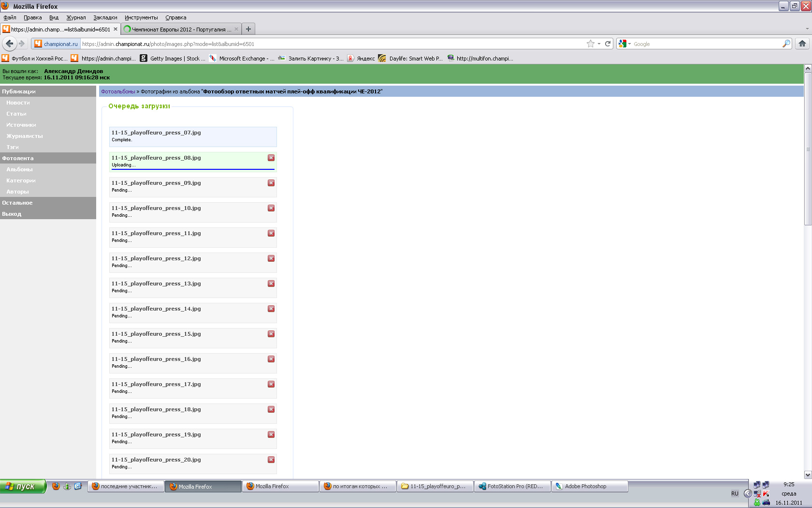Open the Залить Картинку bookmark
The width and height of the screenshot is (812, 508).
311,58
